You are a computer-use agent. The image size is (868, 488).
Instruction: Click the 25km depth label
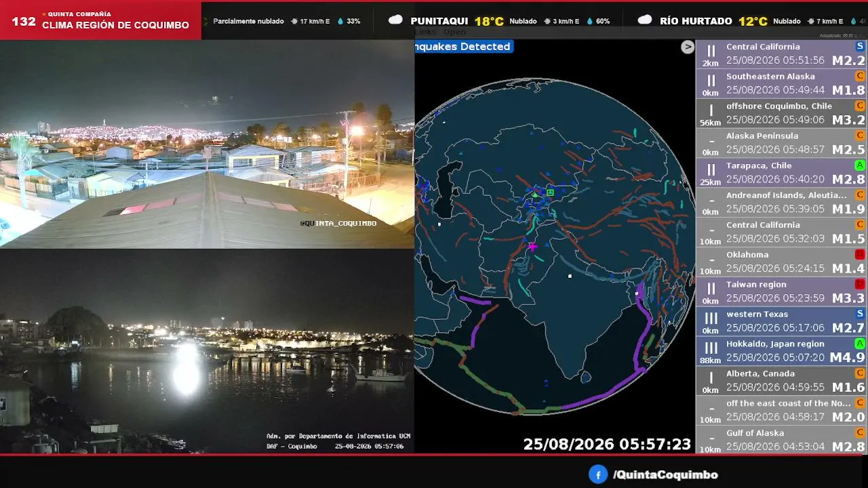711,182
